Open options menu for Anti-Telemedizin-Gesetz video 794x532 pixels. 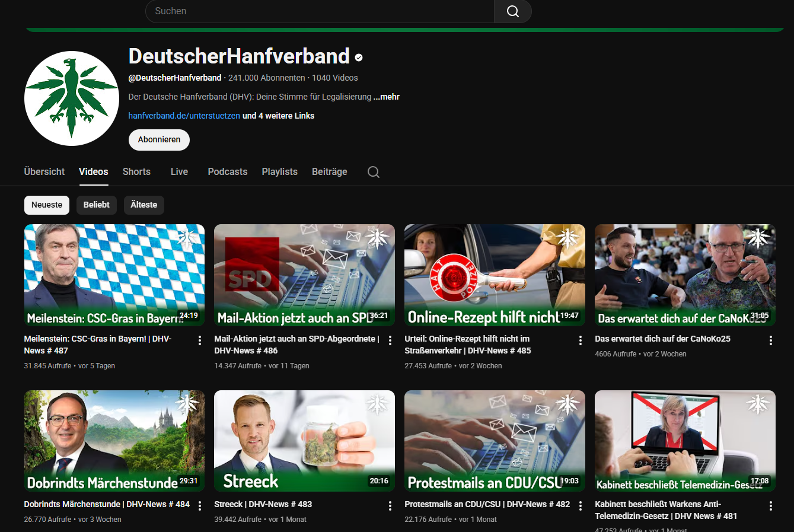click(771, 506)
